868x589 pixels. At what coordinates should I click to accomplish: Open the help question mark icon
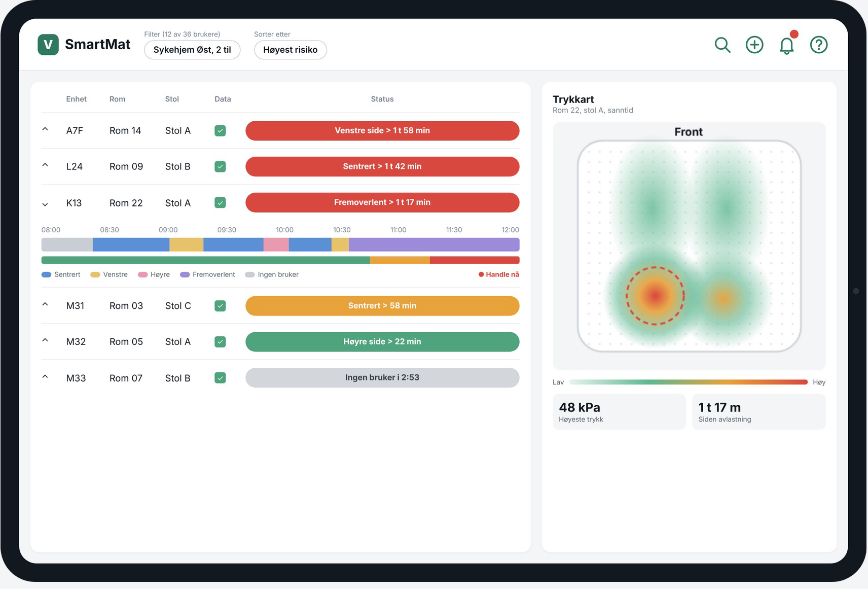pos(819,45)
